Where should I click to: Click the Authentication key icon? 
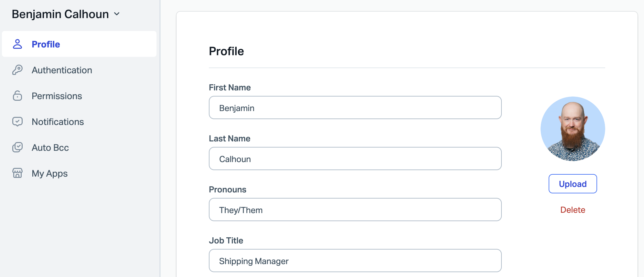pos(17,70)
